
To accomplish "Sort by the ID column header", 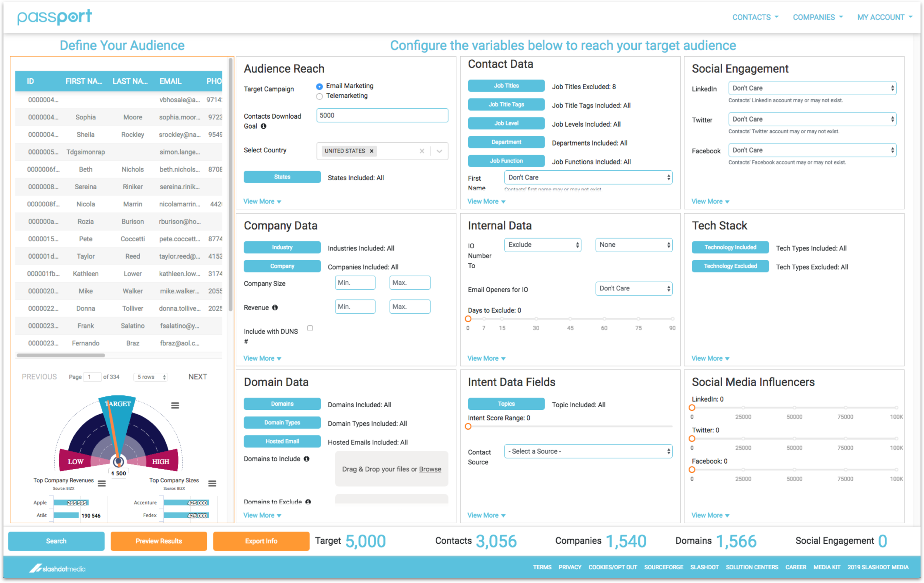I will (x=30, y=81).
